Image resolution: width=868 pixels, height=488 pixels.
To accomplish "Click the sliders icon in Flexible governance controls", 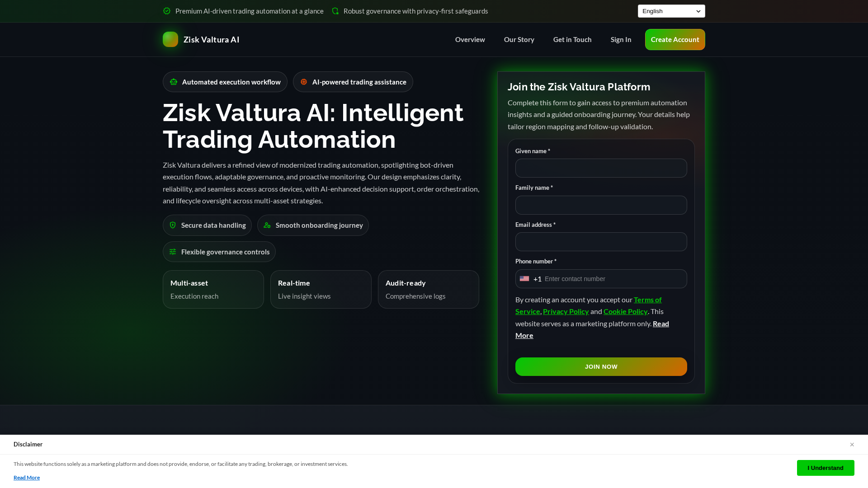I will click(173, 252).
